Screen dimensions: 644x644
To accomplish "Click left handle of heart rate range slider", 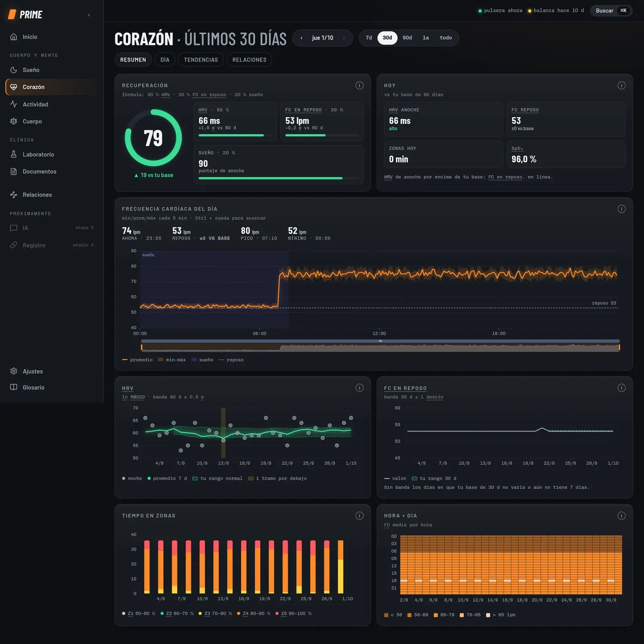I will coord(142,347).
